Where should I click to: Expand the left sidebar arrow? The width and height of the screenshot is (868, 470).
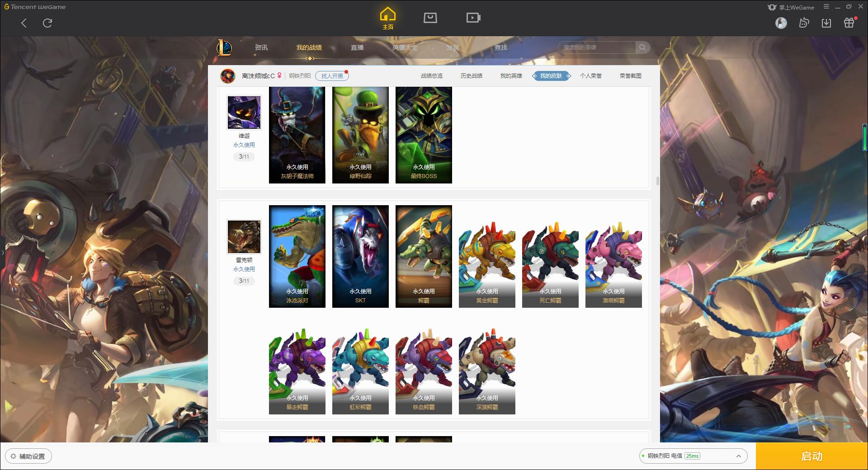pyautogui.click(x=2, y=252)
